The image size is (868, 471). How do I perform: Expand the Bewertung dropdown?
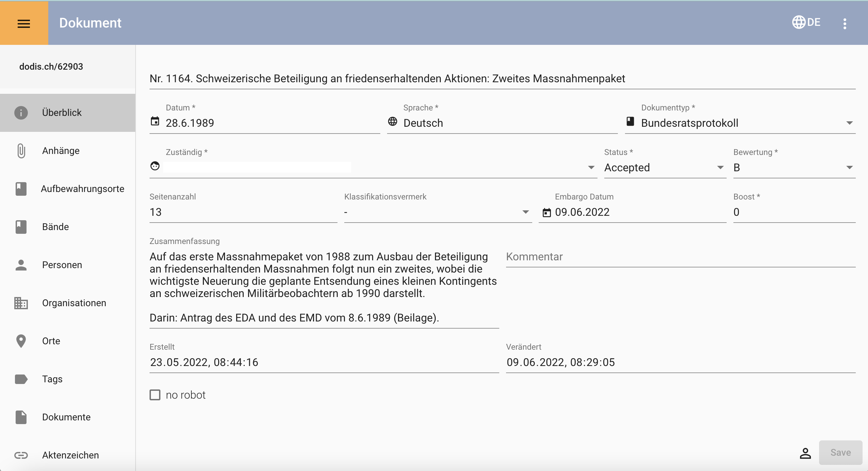(849, 168)
